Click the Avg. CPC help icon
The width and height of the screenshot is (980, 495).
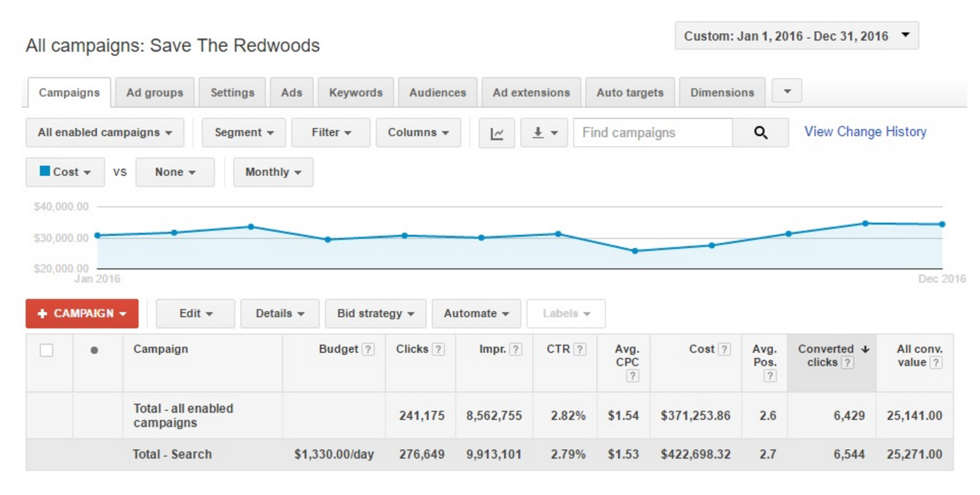(632, 376)
